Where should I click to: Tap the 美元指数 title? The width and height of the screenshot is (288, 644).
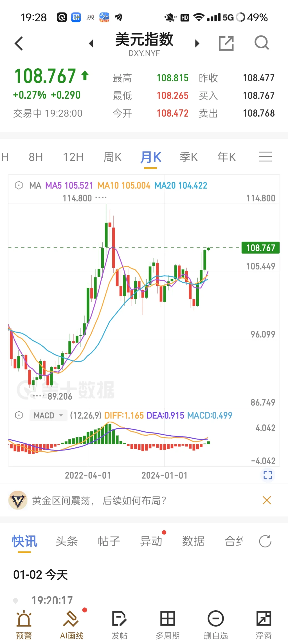(144, 39)
